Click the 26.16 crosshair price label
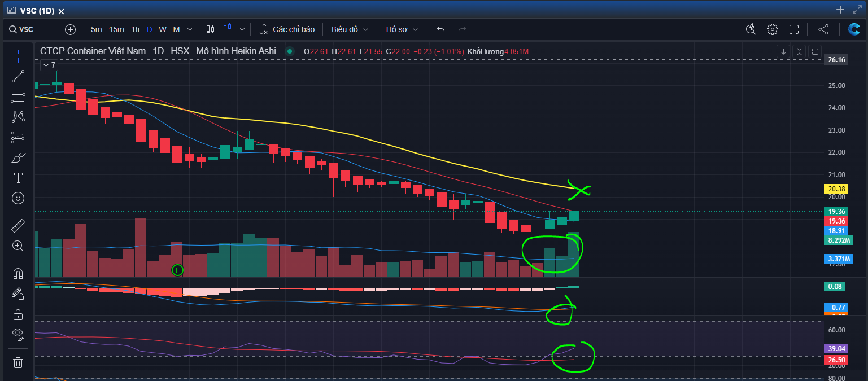The height and width of the screenshot is (381, 868). [x=835, y=59]
